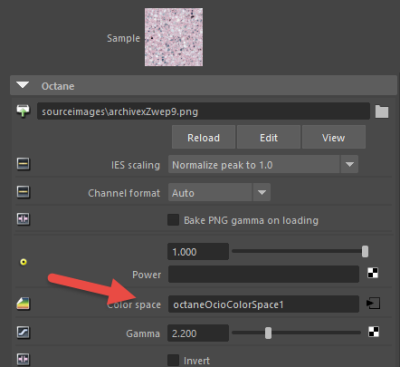
Task: Open the IES scaling dropdown
Action: [263, 164]
